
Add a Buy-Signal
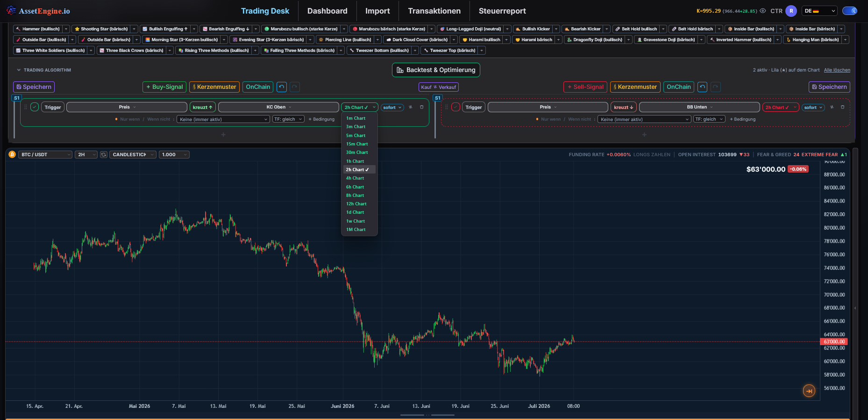pyautogui.click(x=164, y=87)
